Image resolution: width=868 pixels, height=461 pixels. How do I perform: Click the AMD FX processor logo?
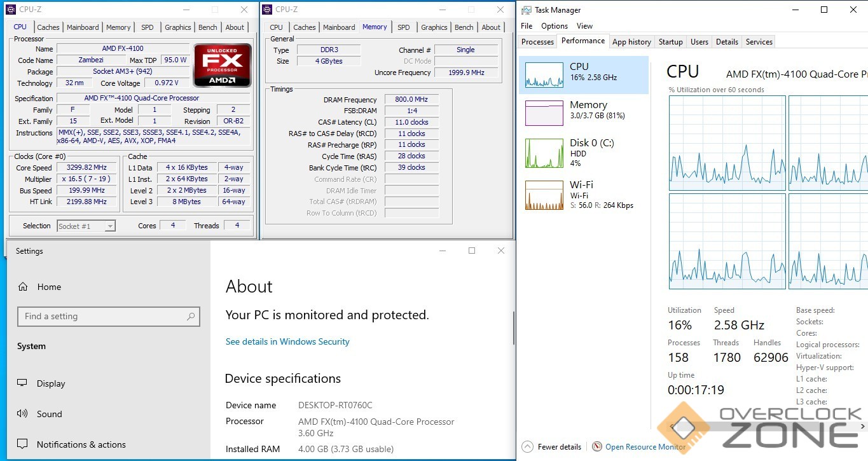222,65
